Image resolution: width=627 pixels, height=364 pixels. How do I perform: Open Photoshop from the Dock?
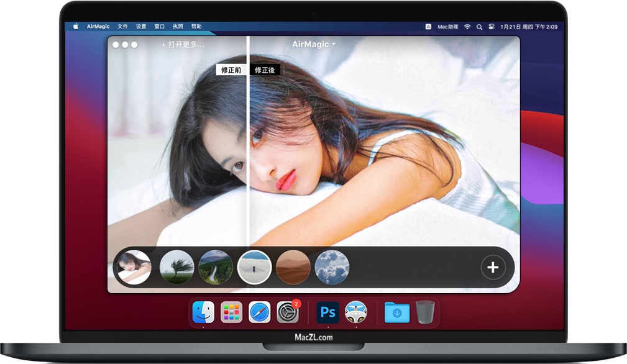click(327, 312)
